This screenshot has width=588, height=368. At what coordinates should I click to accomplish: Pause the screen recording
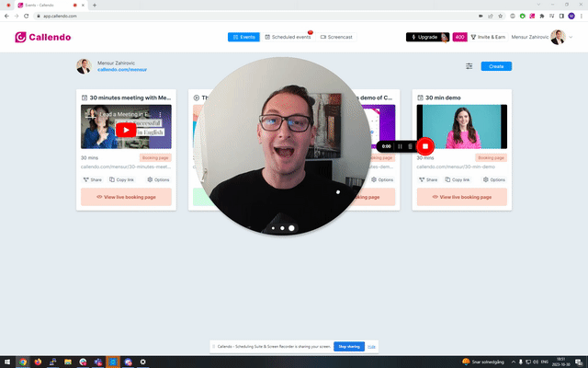[400, 146]
